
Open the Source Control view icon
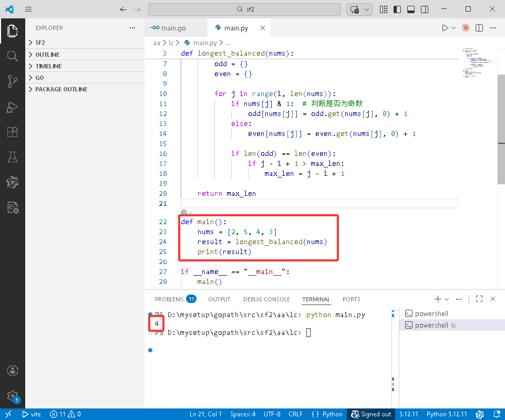[12, 81]
